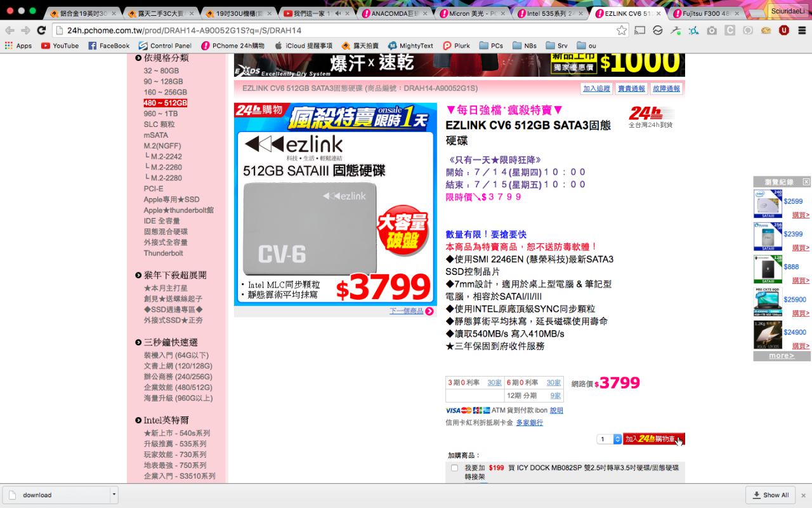Open the Chrome hamburger menu

click(802, 30)
